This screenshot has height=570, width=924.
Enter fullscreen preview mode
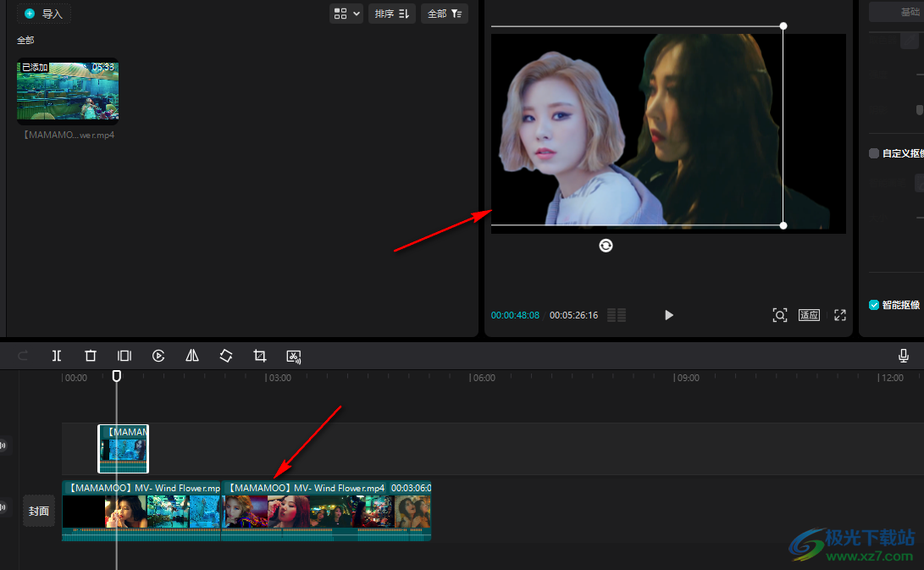[x=840, y=315]
